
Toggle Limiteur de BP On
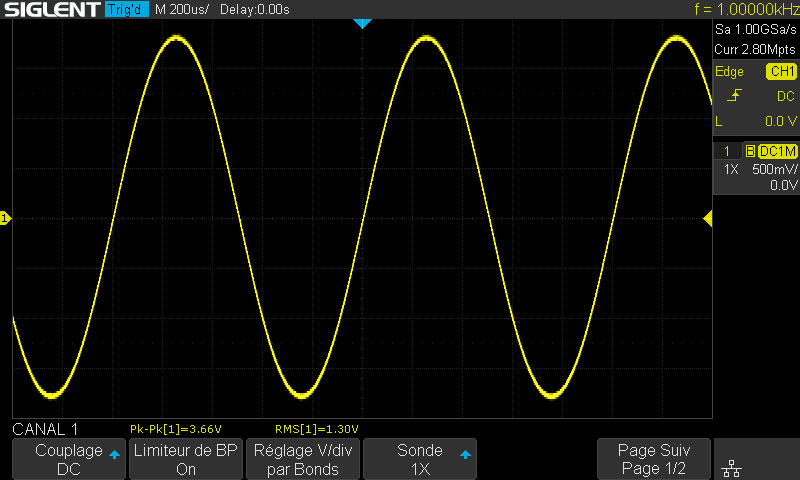coord(186,459)
